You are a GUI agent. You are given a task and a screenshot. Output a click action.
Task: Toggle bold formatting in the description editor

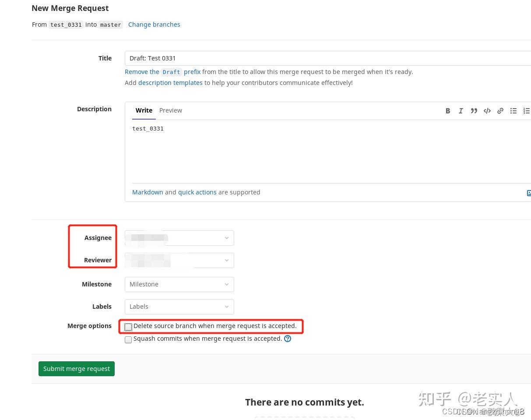448,111
